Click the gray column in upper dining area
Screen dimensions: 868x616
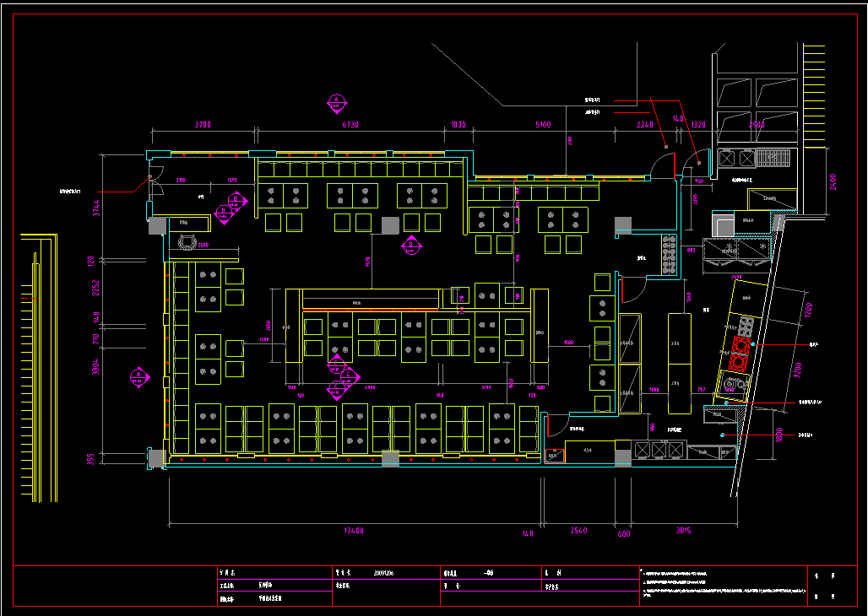(x=389, y=224)
